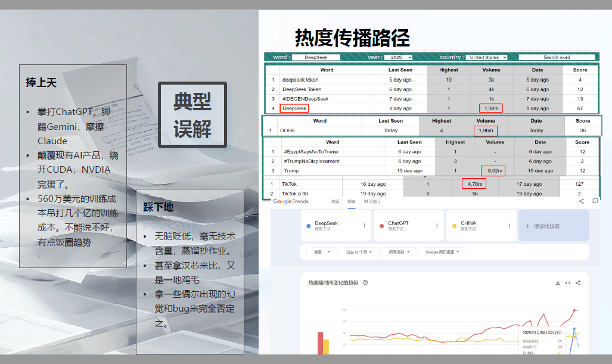Download the interest over time chart data
Viewport: 612px width, 364px height.
tap(558, 283)
